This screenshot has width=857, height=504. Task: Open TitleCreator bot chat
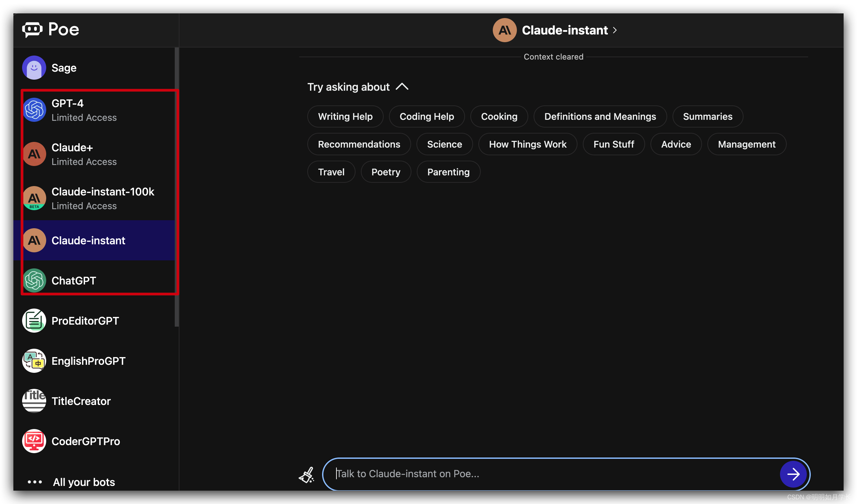[94, 401]
